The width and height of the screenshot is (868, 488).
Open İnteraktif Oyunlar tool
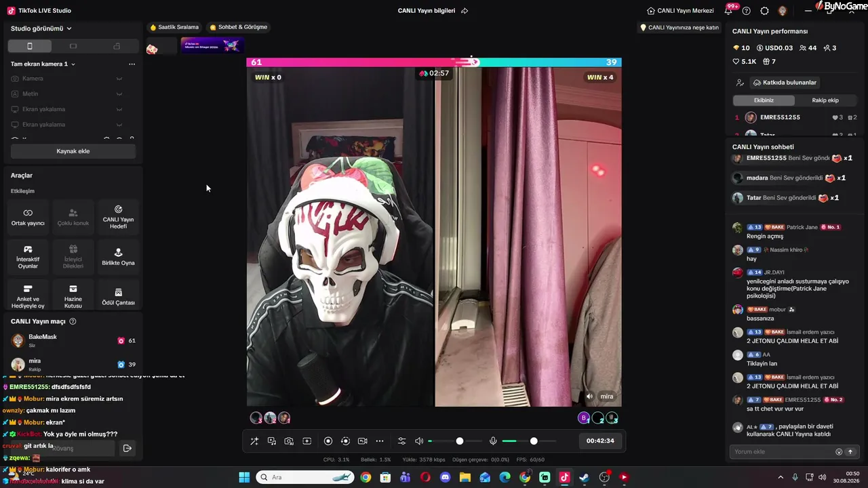tap(28, 257)
